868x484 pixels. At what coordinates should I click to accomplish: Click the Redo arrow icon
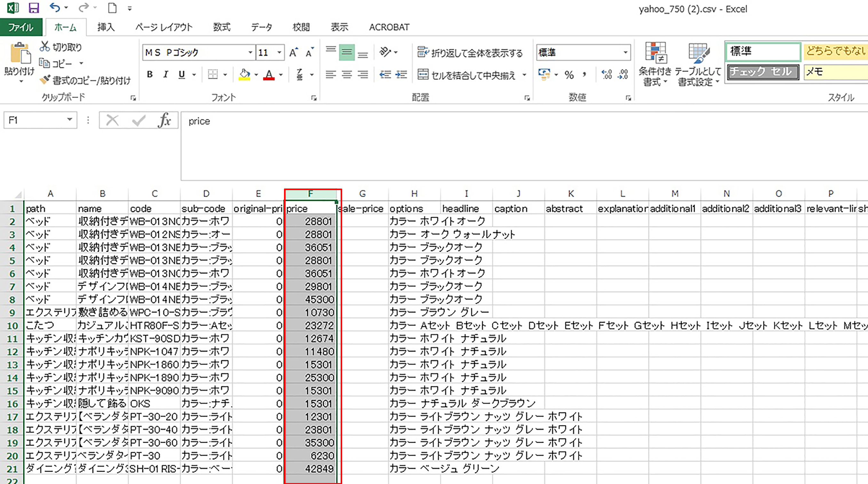[83, 7]
